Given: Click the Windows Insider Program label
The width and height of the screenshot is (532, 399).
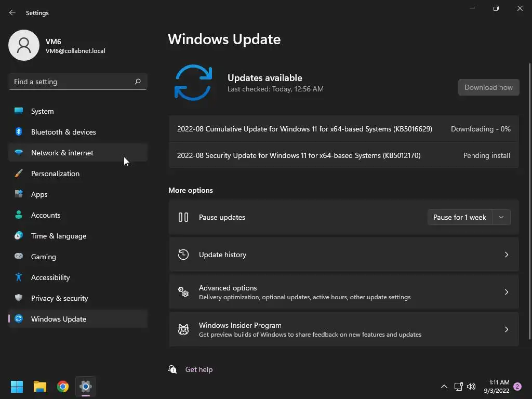Looking at the screenshot, I should (240, 325).
